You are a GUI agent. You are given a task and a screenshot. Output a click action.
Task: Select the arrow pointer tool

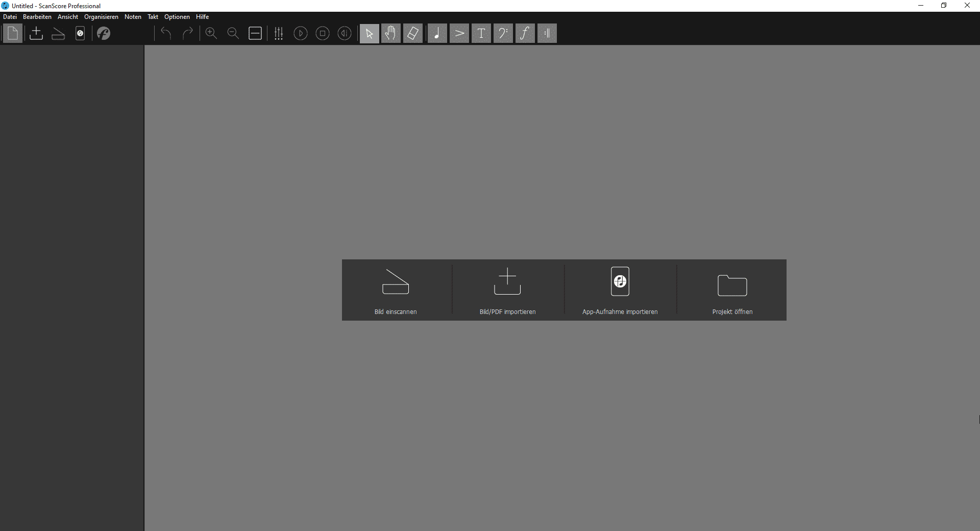tap(370, 34)
